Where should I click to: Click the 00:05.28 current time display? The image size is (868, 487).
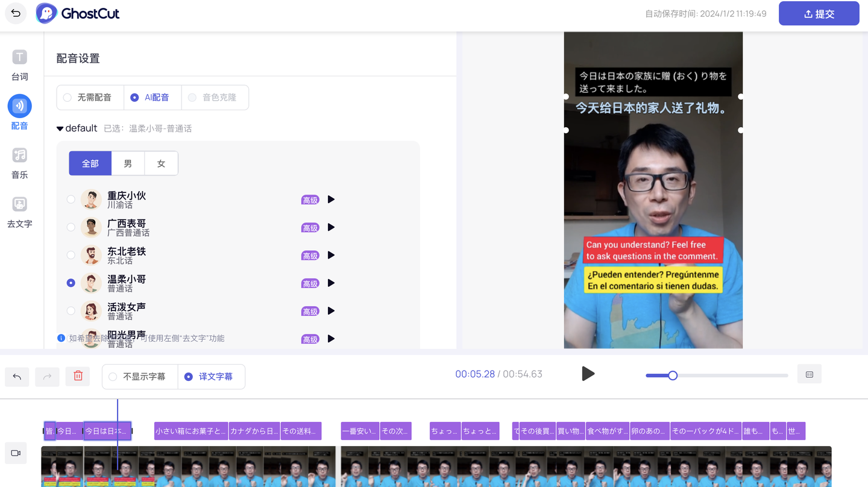[475, 374]
